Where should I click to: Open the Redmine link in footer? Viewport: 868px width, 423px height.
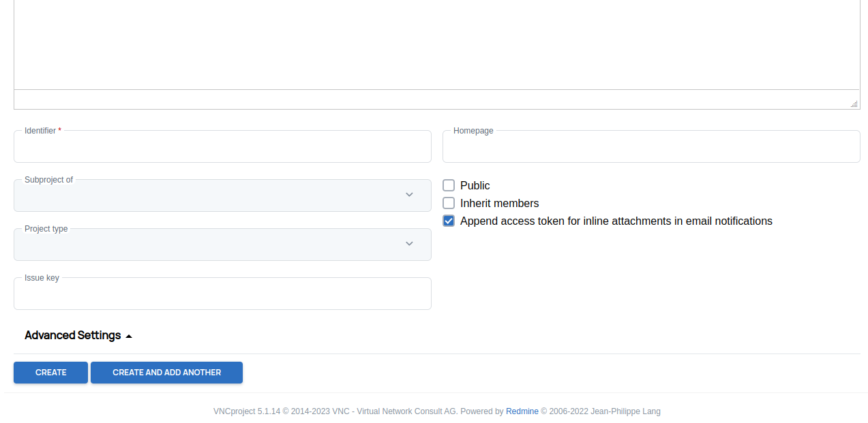pyautogui.click(x=522, y=411)
